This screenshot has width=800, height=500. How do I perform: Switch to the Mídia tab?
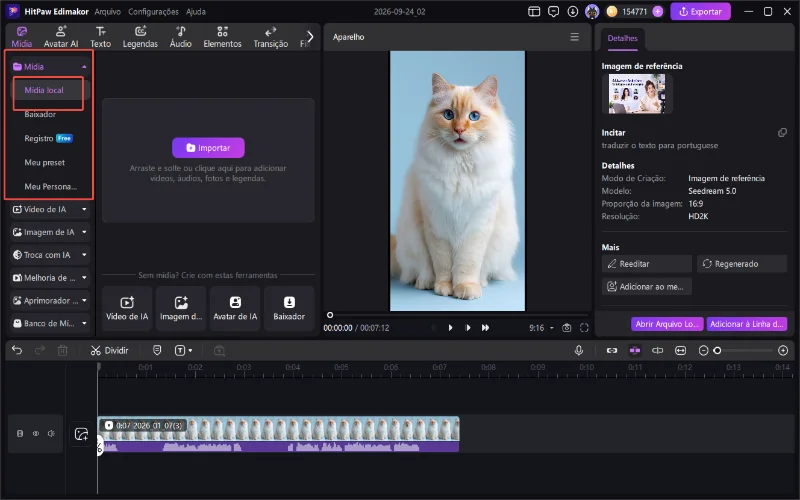(x=21, y=37)
